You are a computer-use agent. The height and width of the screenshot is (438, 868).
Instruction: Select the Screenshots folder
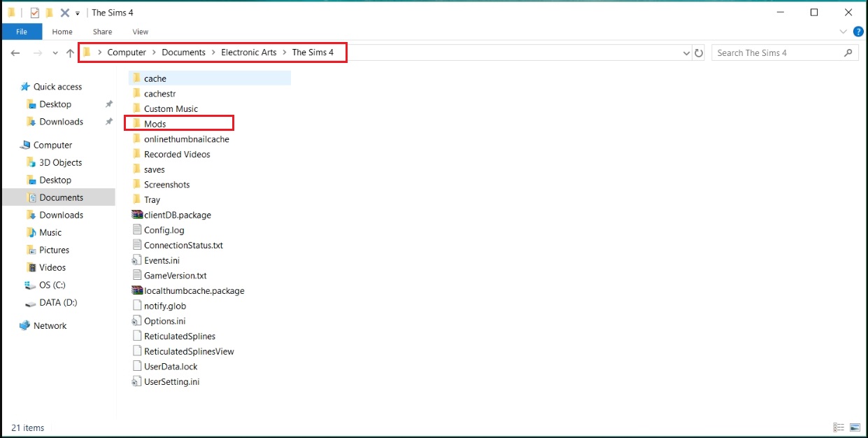coord(167,185)
